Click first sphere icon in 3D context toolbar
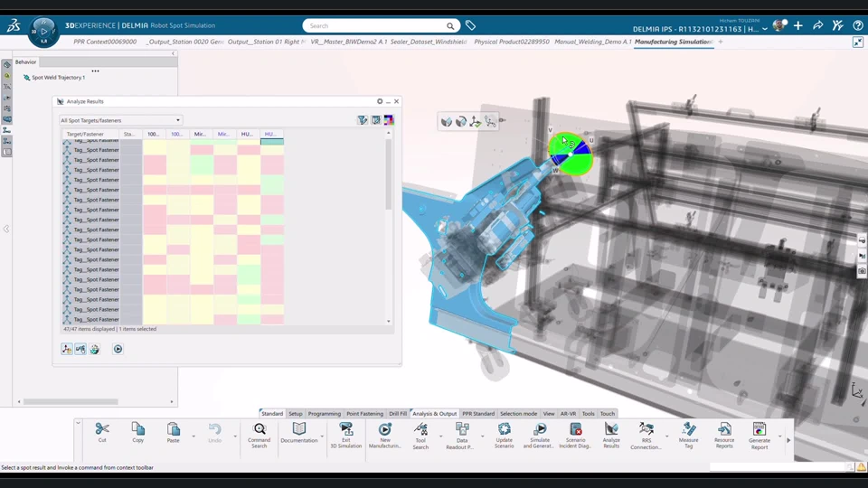 [446, 122]
